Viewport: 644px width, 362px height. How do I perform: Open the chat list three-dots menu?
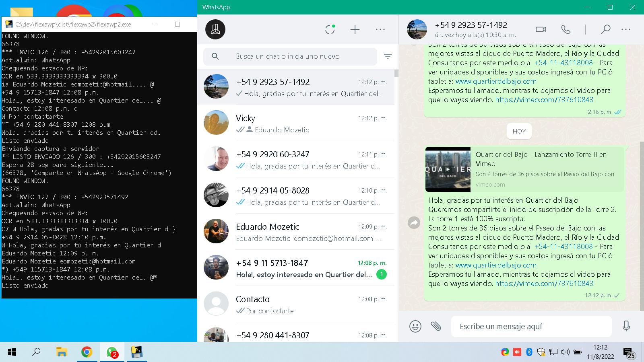coord(380,29)
